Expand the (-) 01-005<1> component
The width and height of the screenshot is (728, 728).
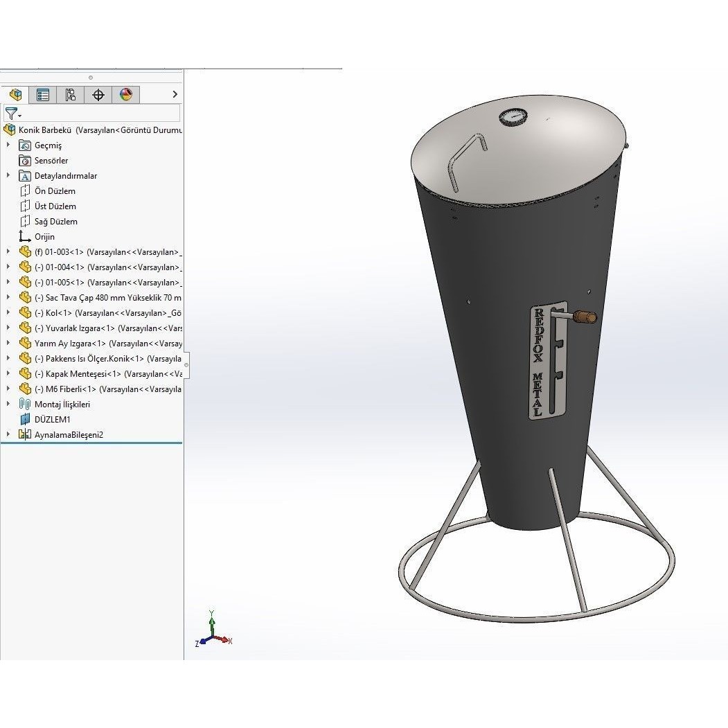(x=8, y=283)
